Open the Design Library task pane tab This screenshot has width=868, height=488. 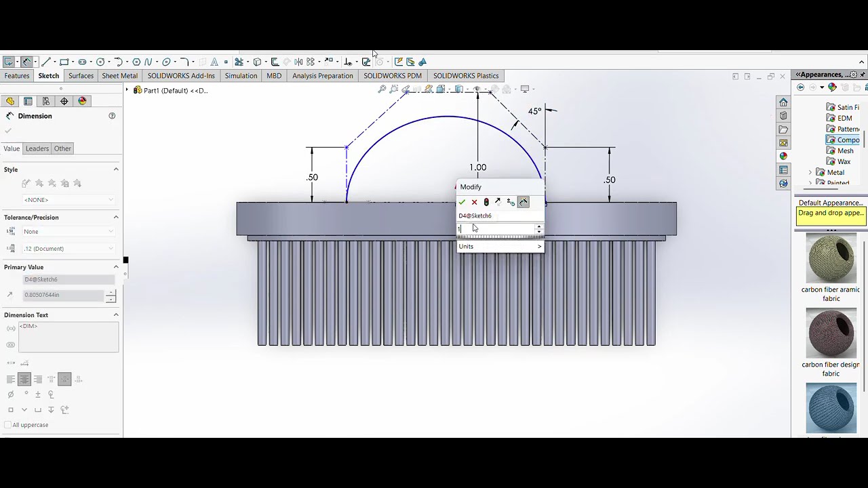point(783,116)
